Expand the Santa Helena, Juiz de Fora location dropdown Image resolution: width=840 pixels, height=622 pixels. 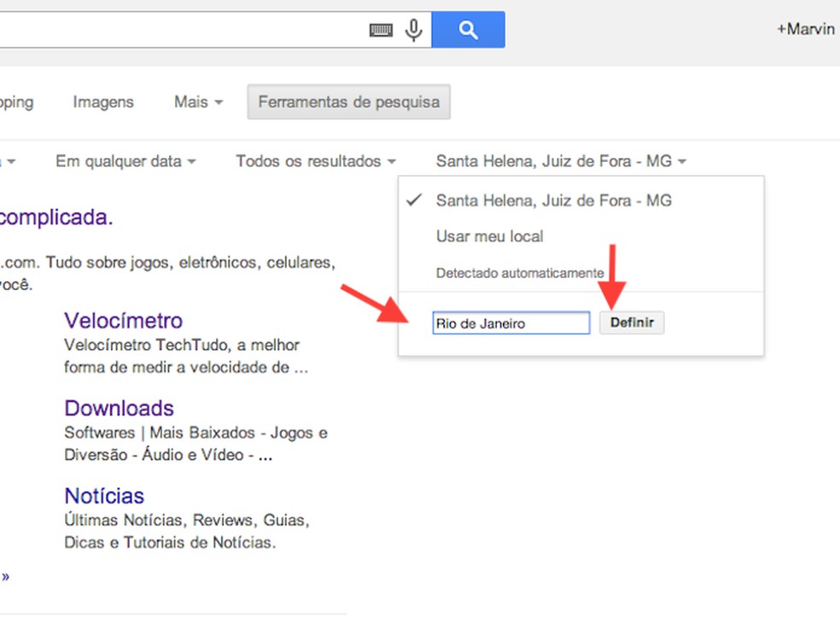click(561, 160)
